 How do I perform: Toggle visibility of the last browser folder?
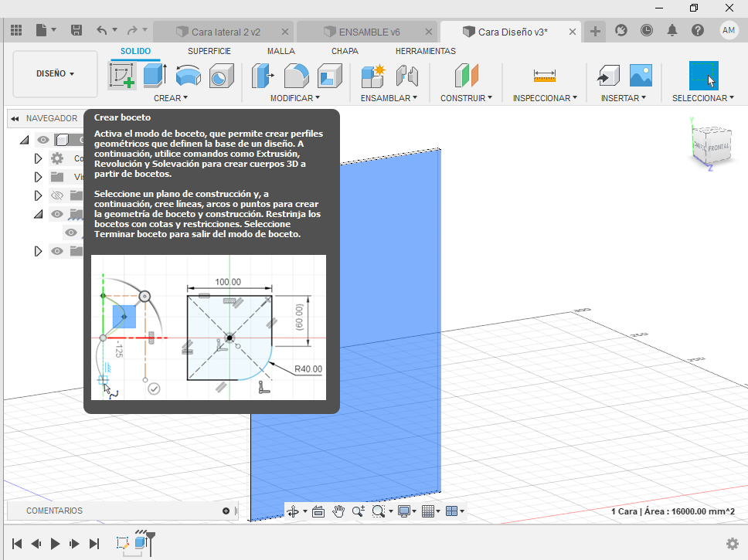click(57, 251)
